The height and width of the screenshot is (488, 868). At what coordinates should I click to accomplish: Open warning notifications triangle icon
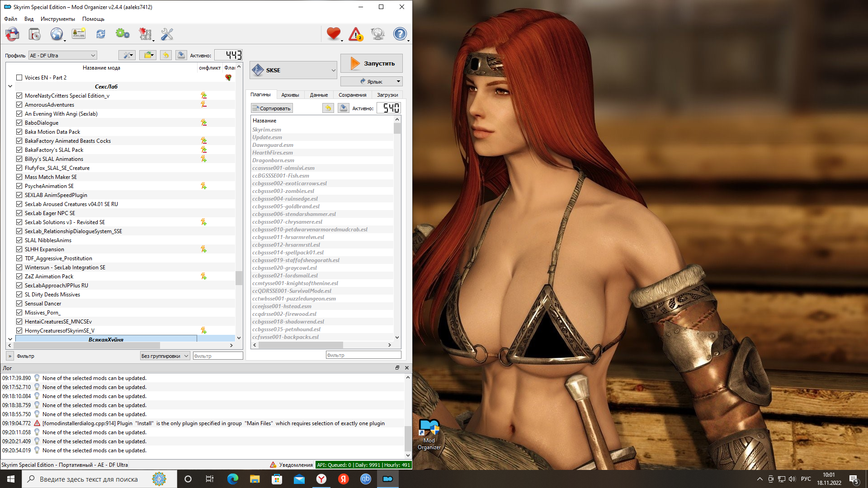[x=356, y=34]
